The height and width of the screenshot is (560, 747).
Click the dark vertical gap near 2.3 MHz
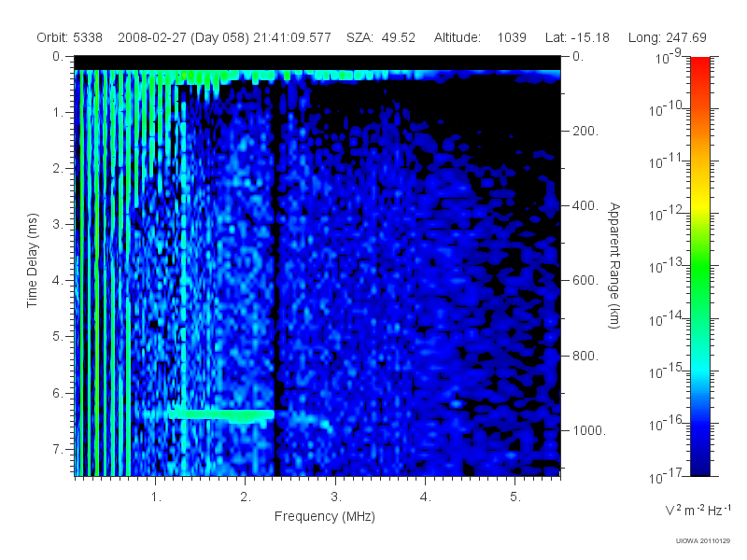click(277, 286)
